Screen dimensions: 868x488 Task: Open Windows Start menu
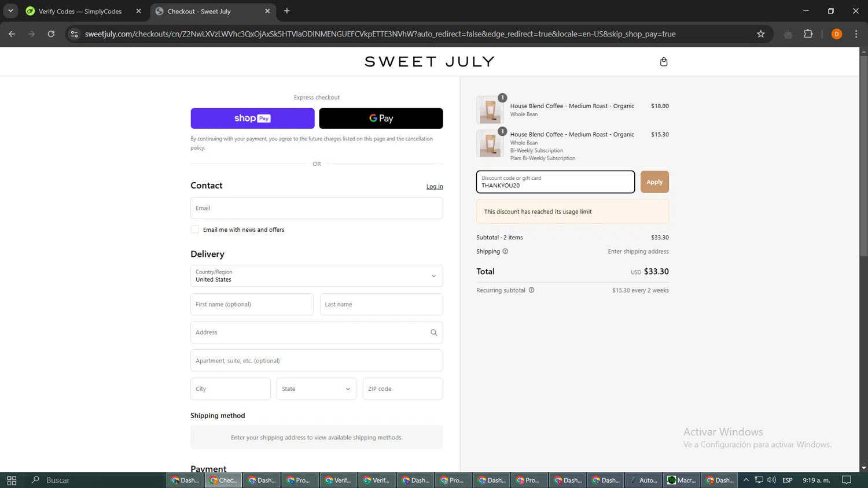tap(12, 480)
